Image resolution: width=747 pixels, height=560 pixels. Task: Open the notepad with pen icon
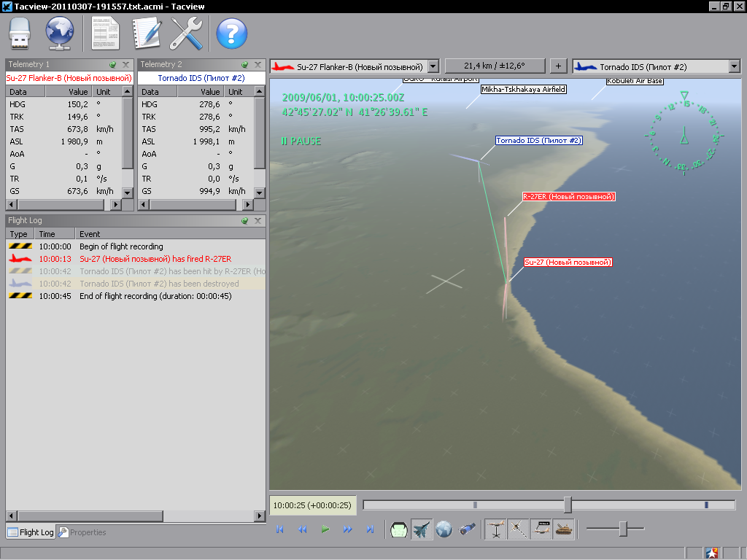pyautogui.click(x=147, y=33)
